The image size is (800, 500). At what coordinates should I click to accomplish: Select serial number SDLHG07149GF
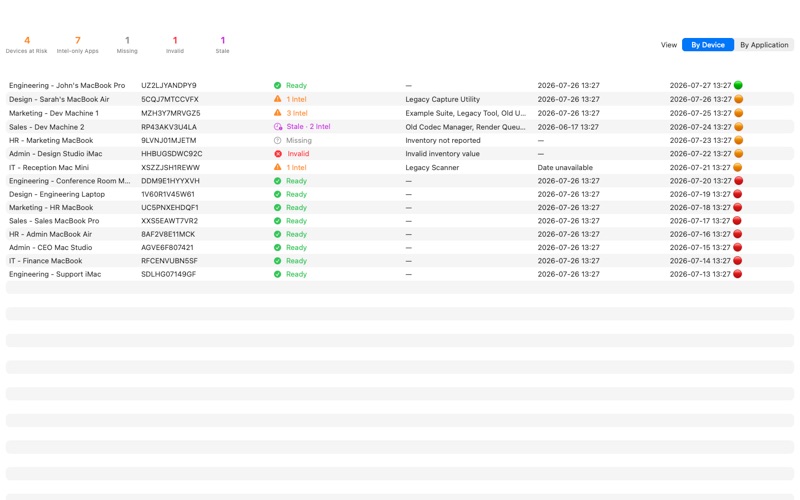[168, 274]
